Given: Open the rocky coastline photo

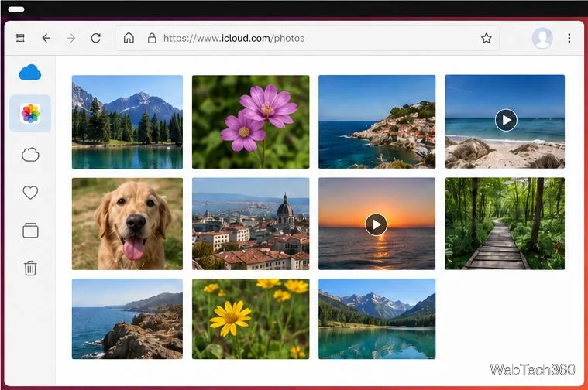Looking at the screenshot, I should click(x=128, y=319).
